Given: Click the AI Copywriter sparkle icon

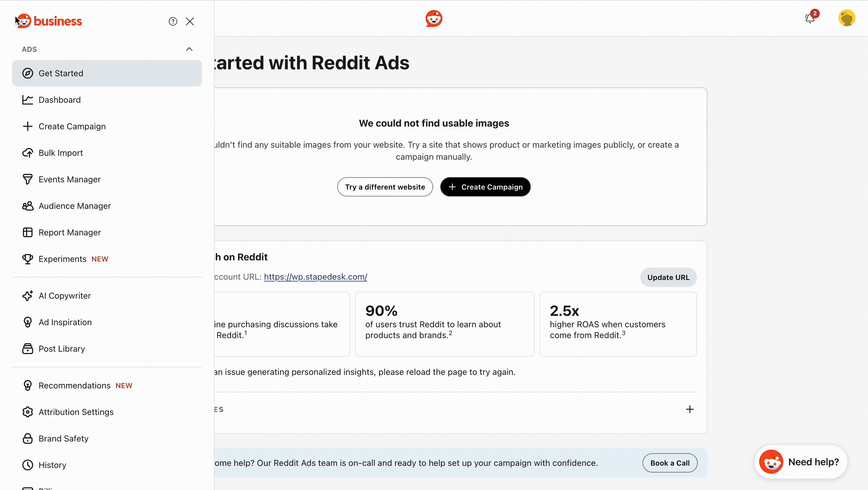Looking at the screenshot, I should (28, 296).
